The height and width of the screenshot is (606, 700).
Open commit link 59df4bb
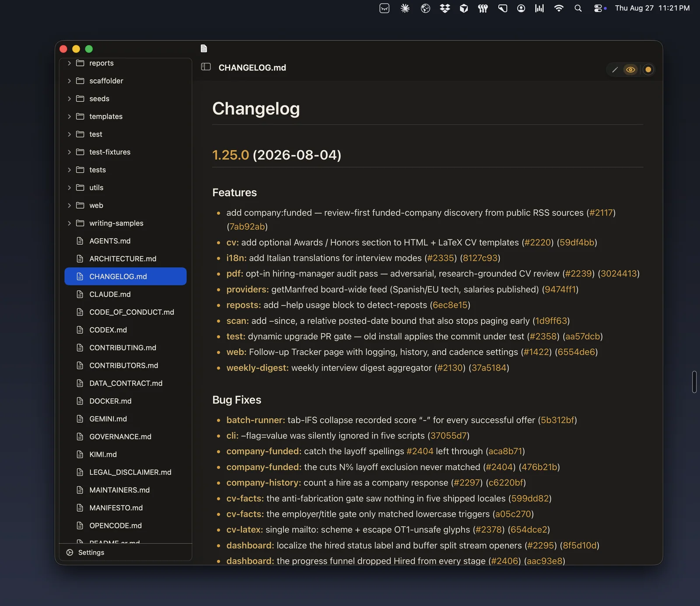tap(577, 243)
